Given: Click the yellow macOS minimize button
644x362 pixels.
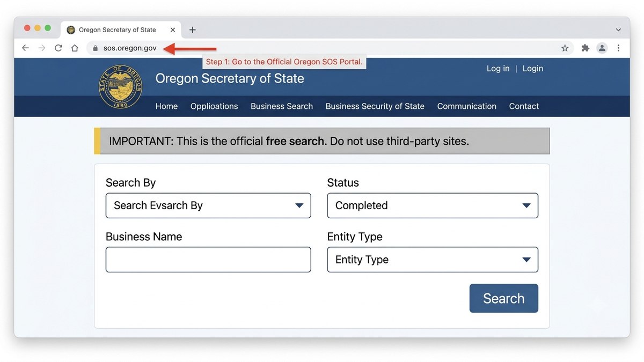Looking at the screenshot, I should [x=38, y=28].
